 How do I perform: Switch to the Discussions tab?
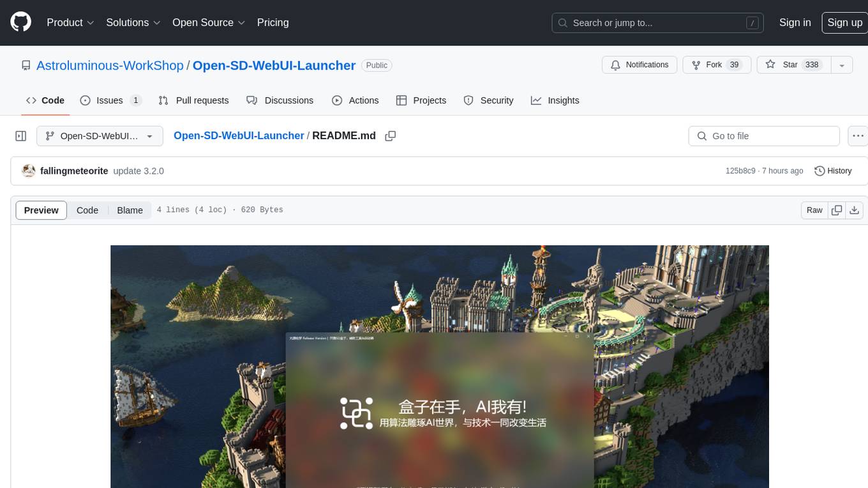(280, 100)
